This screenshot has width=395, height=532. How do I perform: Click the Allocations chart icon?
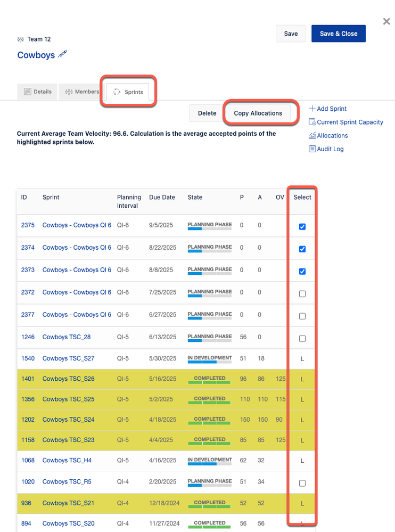312,135
